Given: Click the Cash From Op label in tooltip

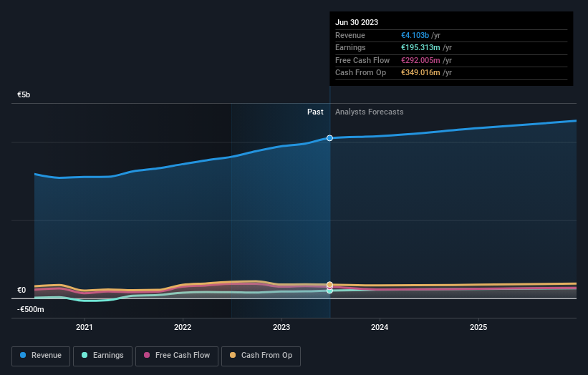Looking at the screenshot, I should (x=360, y=73).
